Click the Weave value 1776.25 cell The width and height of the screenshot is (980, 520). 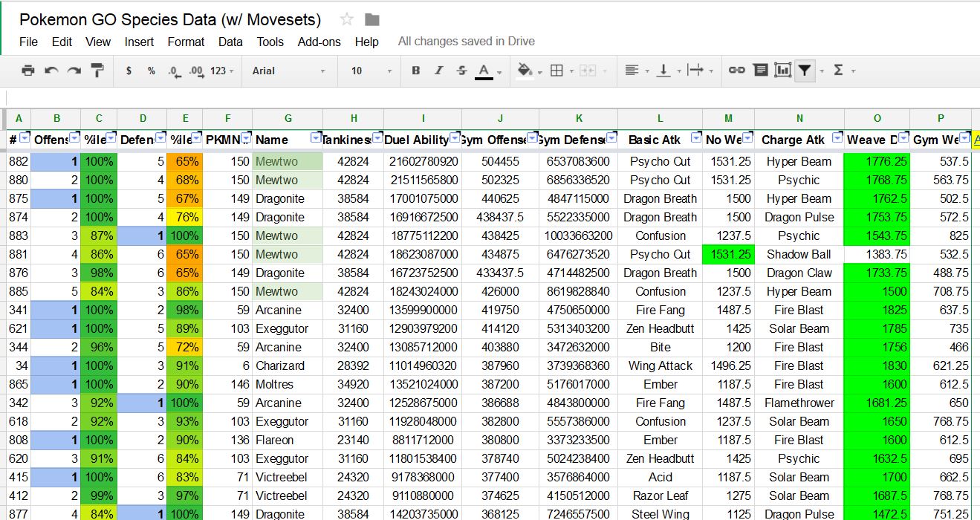tap(877, 161)
